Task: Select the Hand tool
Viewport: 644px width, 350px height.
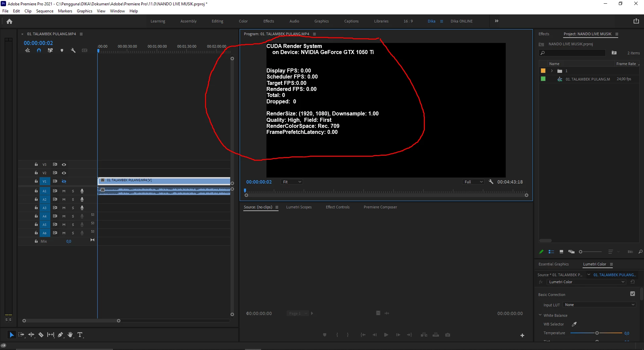Action: (x=70, y=335)
